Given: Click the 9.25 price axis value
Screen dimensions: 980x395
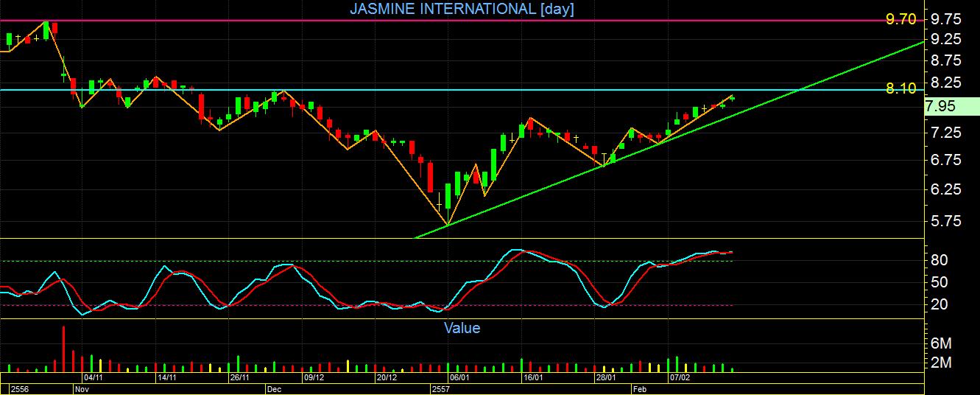Looking at the screenshot, I should [x=946, y=39].
